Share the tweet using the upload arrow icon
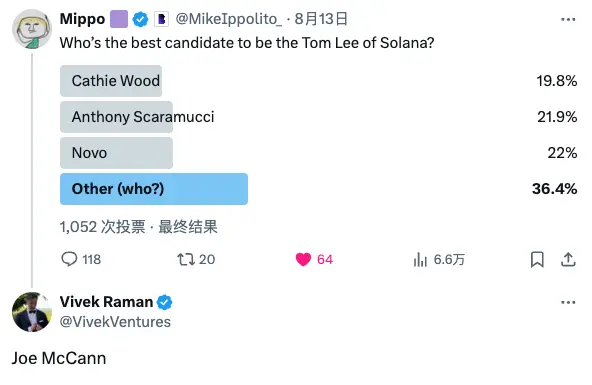592x385 pixels. tap(568, 259)
